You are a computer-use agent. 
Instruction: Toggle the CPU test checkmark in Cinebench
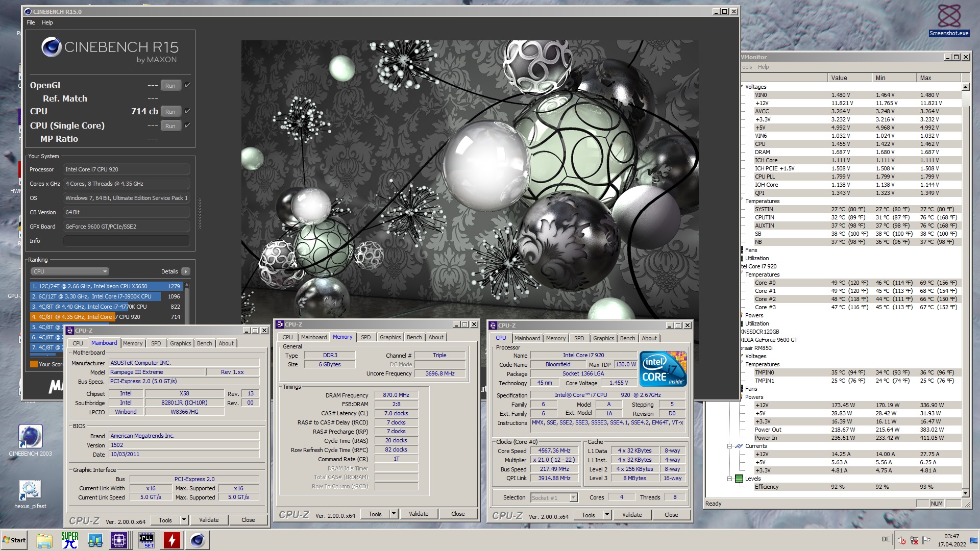click(187, 111)
